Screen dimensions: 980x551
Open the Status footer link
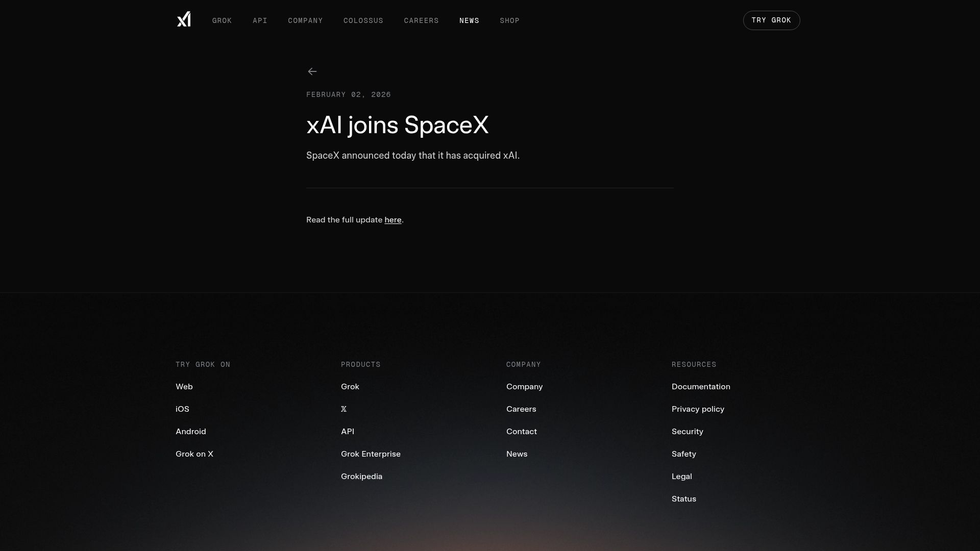click(684, 499)
